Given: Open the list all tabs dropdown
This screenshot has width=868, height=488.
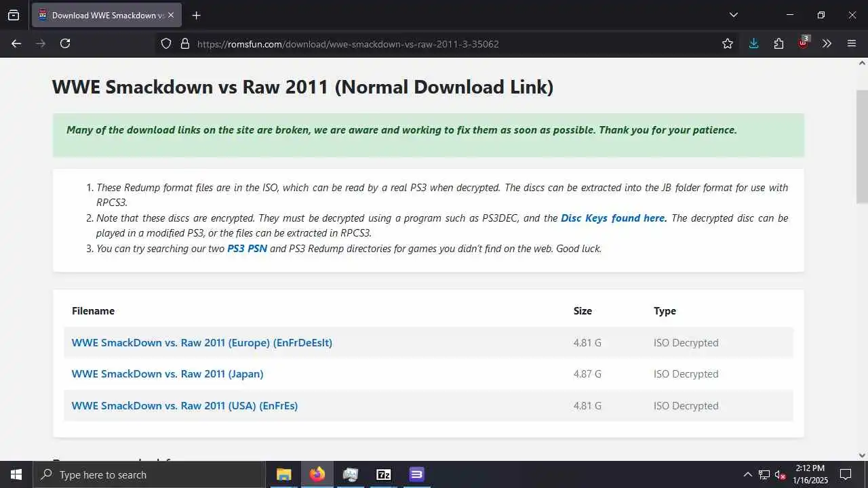Looking at the screenshot, I should 733,15.
